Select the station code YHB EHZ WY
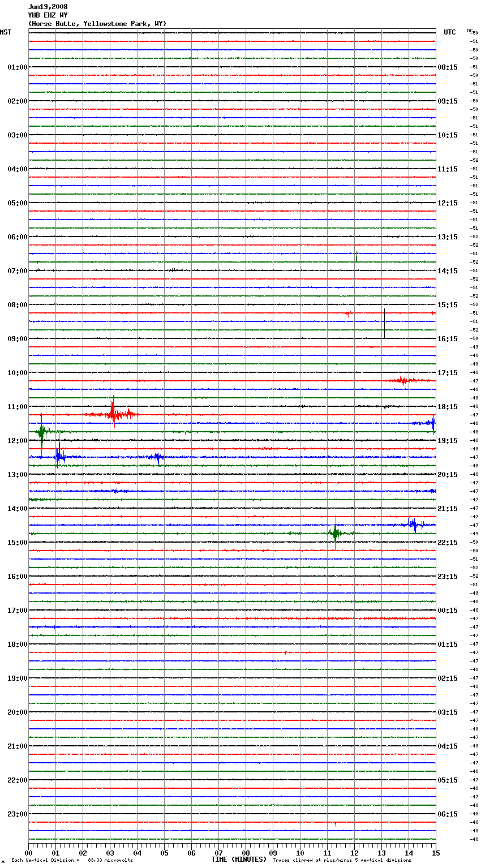481x868 pixels. (48, 15)
